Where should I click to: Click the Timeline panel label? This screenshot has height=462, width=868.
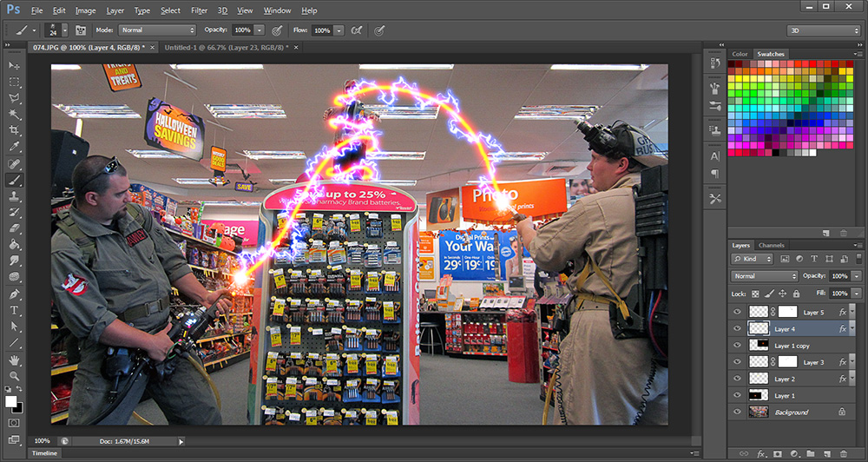tap(44, 453)
